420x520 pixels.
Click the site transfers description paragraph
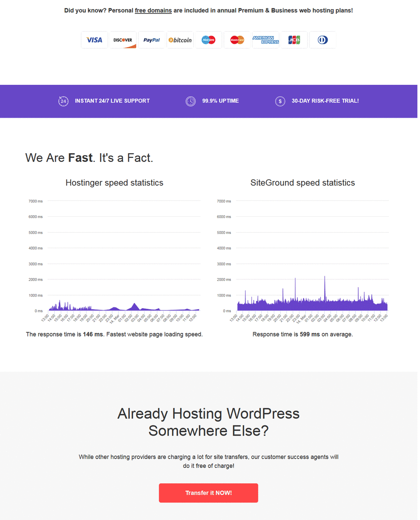208,461
